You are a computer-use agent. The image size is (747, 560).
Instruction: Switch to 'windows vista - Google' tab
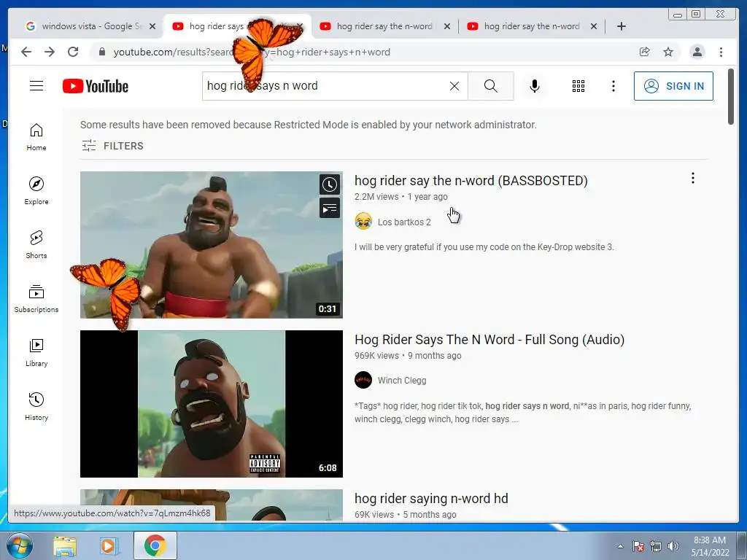point(85,26)
